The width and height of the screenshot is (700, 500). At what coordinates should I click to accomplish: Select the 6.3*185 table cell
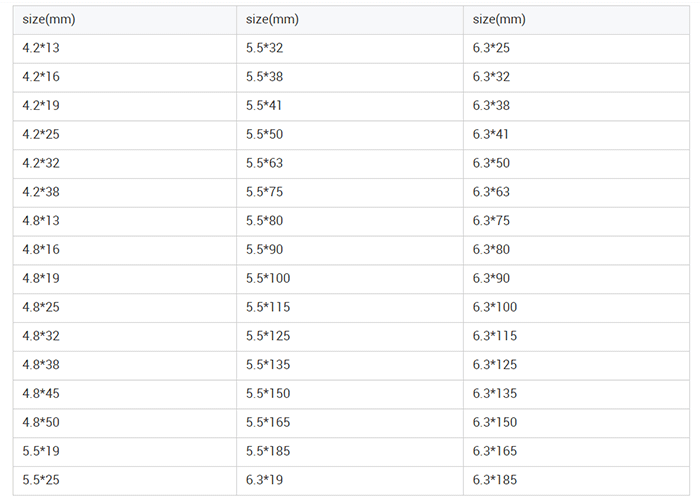494,480
